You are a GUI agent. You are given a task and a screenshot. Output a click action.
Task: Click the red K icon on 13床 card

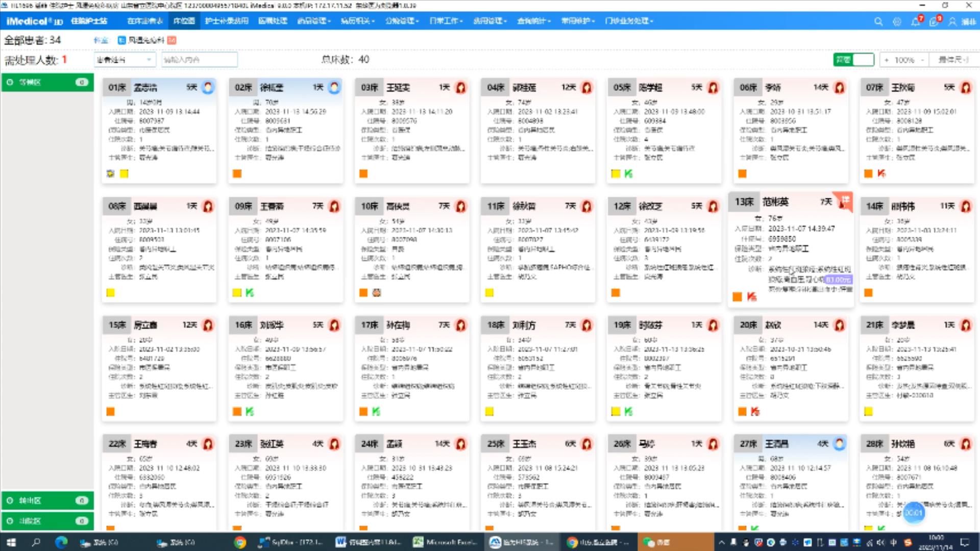coord(752,296)
